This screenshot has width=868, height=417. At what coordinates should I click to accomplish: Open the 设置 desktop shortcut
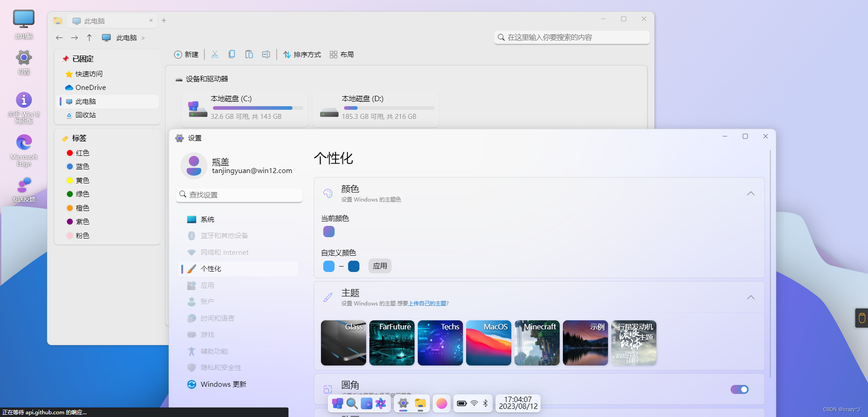(24, 62)
